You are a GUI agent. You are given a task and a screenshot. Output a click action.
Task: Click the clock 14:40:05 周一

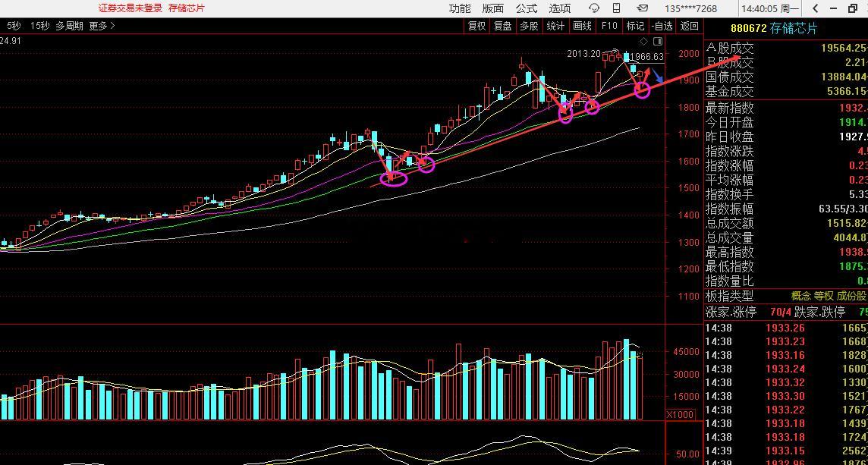770,9
